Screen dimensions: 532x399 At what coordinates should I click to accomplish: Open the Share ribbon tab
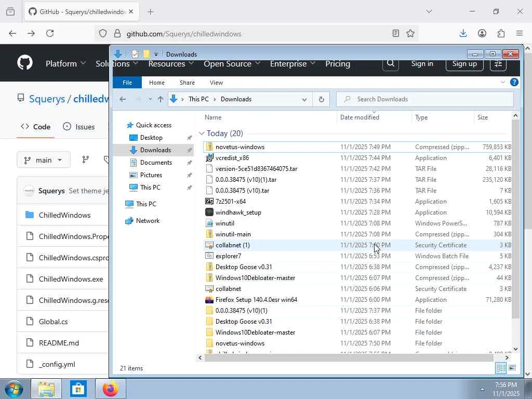coord(187,83)
